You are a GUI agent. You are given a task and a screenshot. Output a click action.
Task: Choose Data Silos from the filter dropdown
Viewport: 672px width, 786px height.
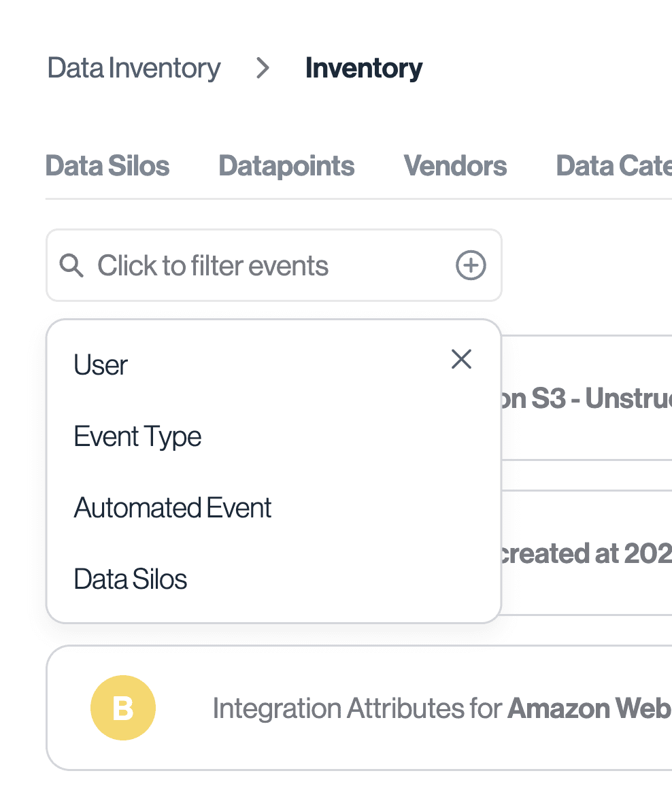click(x=130, y=579)
